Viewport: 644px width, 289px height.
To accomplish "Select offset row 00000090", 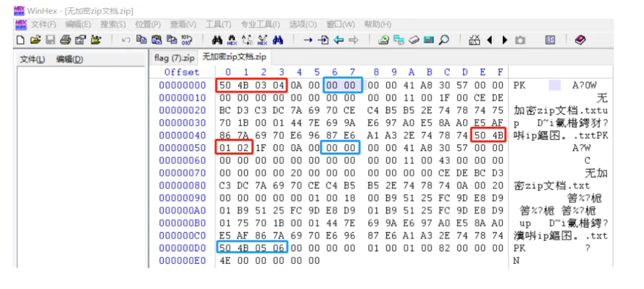I will [182, 198].
